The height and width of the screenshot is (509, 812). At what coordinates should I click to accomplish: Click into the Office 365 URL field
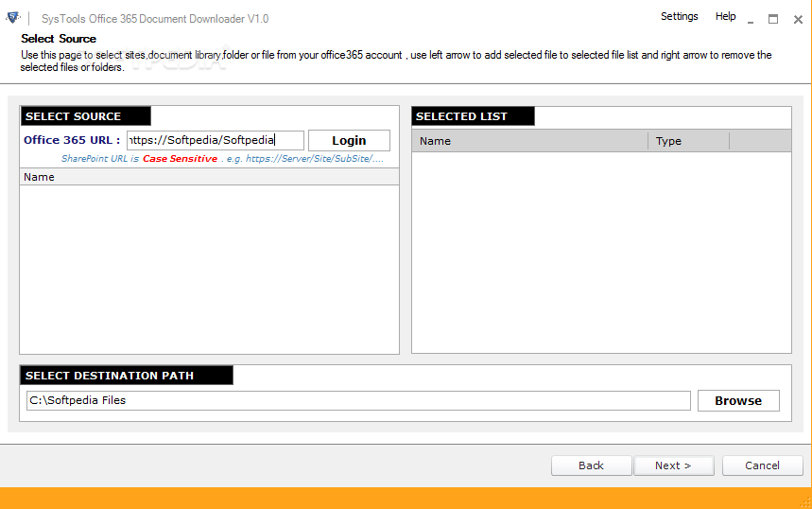click(x=216, y=140)
